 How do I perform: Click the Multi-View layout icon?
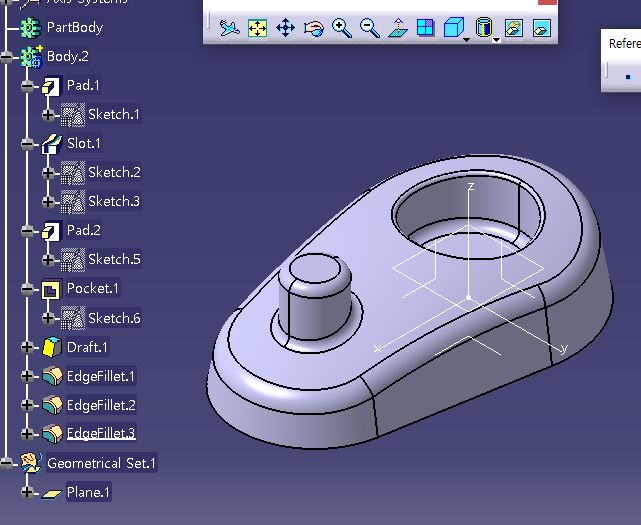pos(426,28)
